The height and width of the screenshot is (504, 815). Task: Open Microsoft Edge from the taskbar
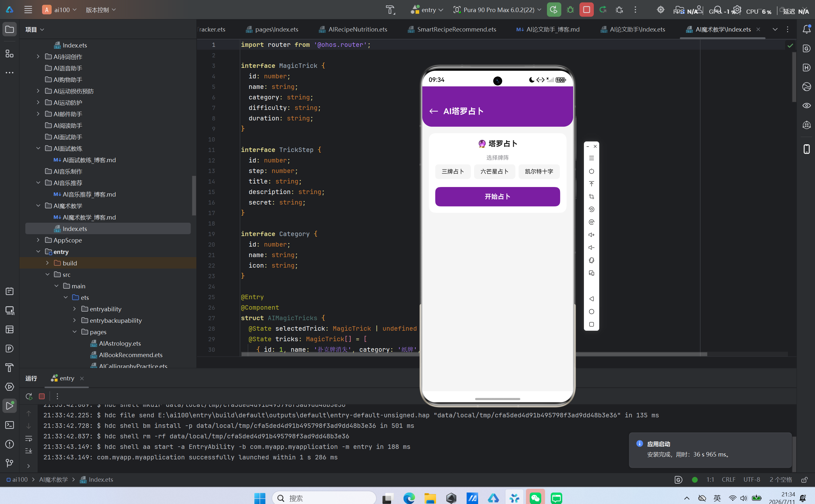point(409,498)
